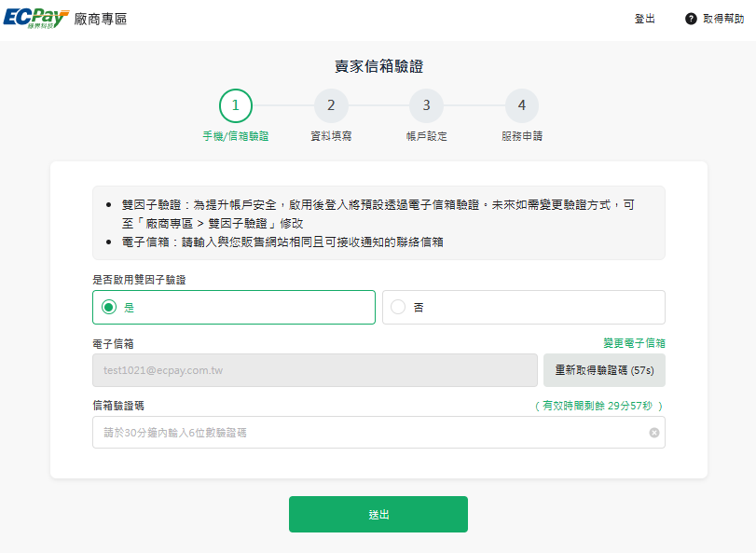Viewport: 756px width, 553px height.
Task: Click the 廠商專區 header title
Action: pyautogui.click(x=100, y=20)
